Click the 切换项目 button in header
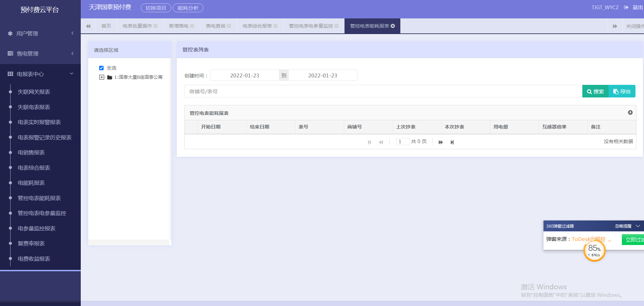The height and width of the screenshot is (306, 644). point(156,8)
